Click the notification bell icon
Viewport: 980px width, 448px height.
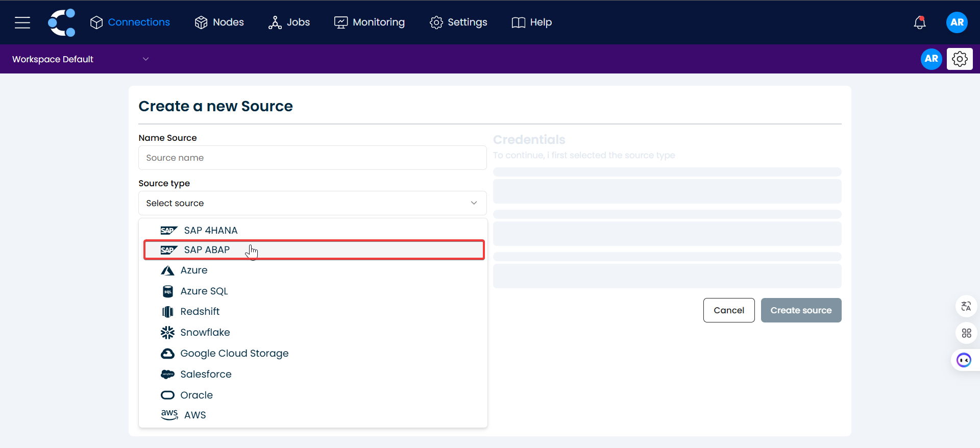click(919, 22)
